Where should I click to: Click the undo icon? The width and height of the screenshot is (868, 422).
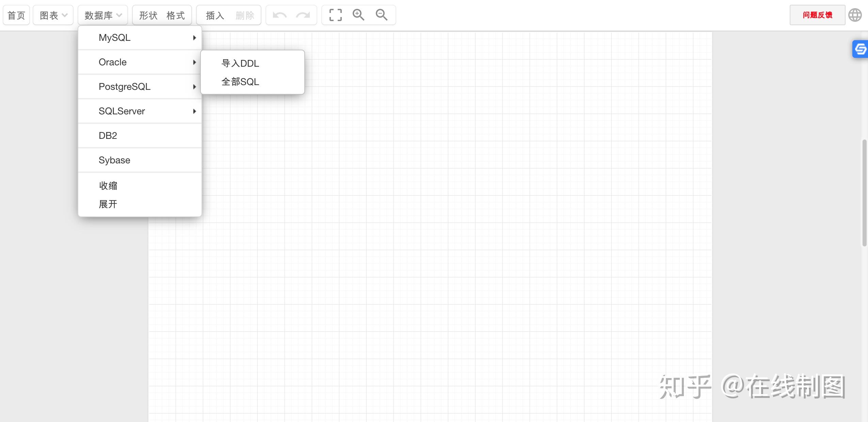click(279, 15)
